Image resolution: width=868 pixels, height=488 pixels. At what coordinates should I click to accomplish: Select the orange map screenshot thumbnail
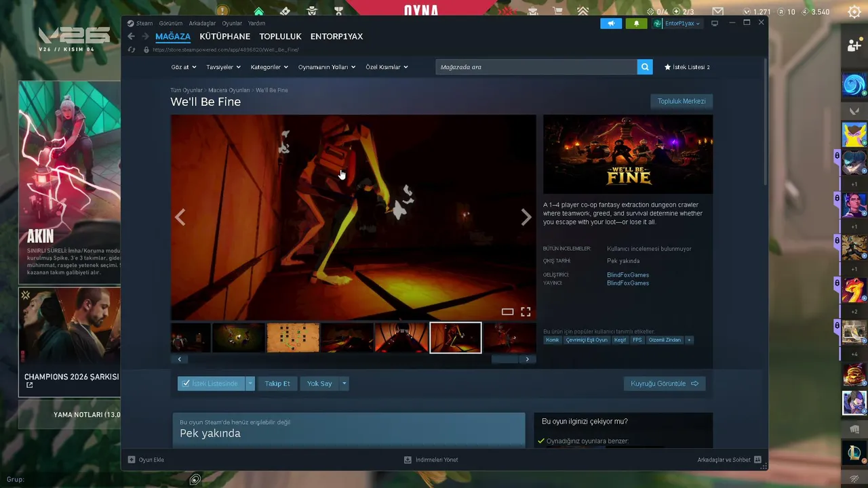293,338
